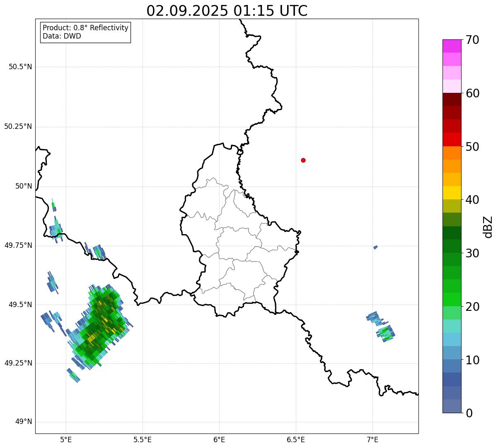Image resolution: width=498 pixels, height=448 pixels.
Task: Click the colorbar tick label 20
Action: (472, 307)
